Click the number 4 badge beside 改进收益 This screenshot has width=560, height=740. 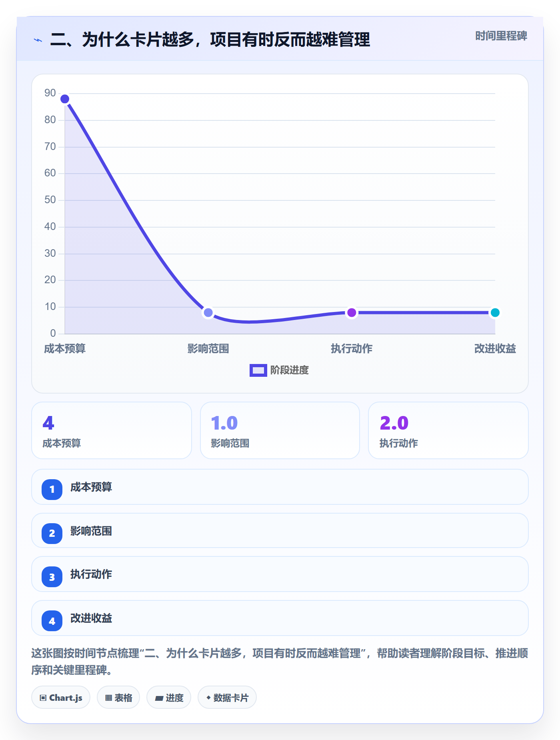tap(52, 621)
